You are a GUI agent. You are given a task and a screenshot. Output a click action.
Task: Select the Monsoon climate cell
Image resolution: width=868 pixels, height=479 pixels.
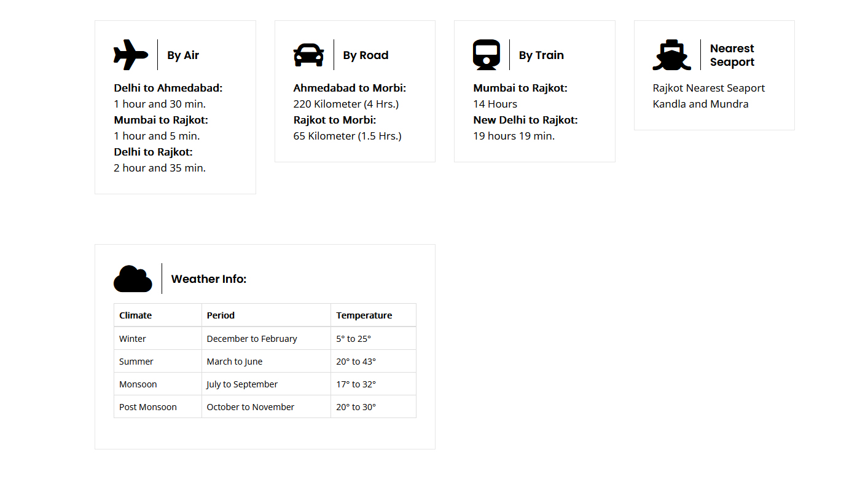coord(138,384)
